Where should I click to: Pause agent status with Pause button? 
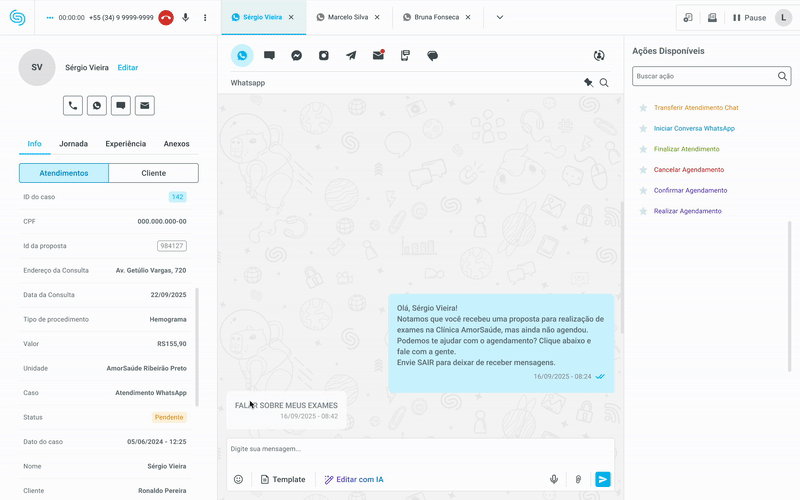coord(749,18)
